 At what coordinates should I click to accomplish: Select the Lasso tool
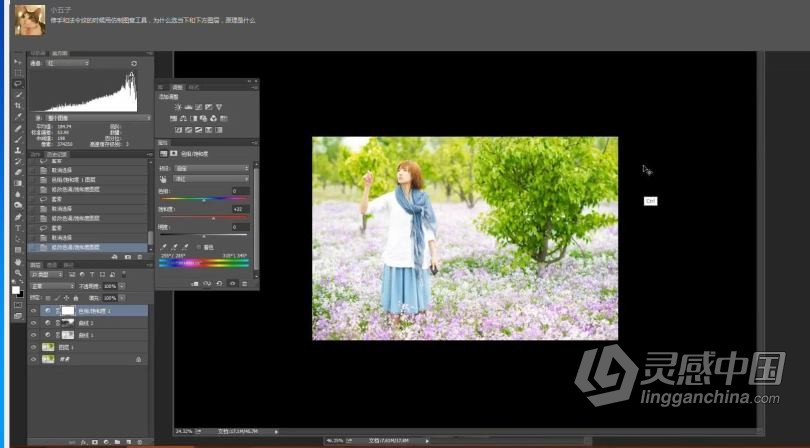coord(18,83)
